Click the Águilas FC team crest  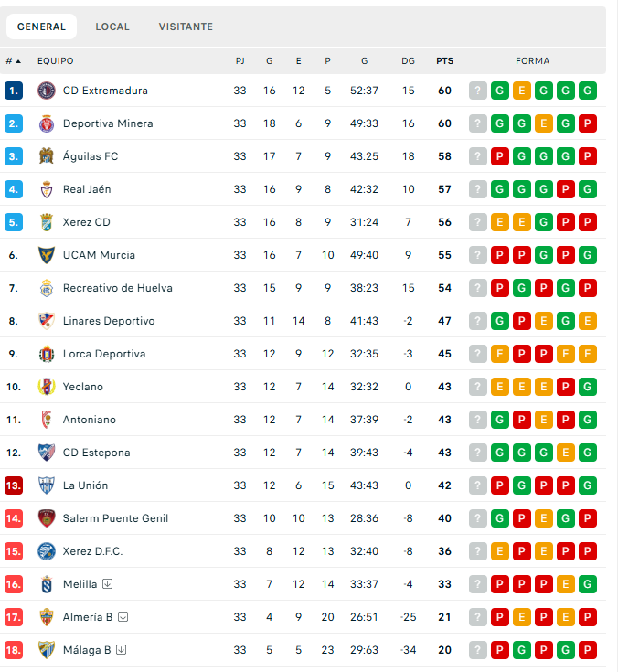[x=47, y=156]
